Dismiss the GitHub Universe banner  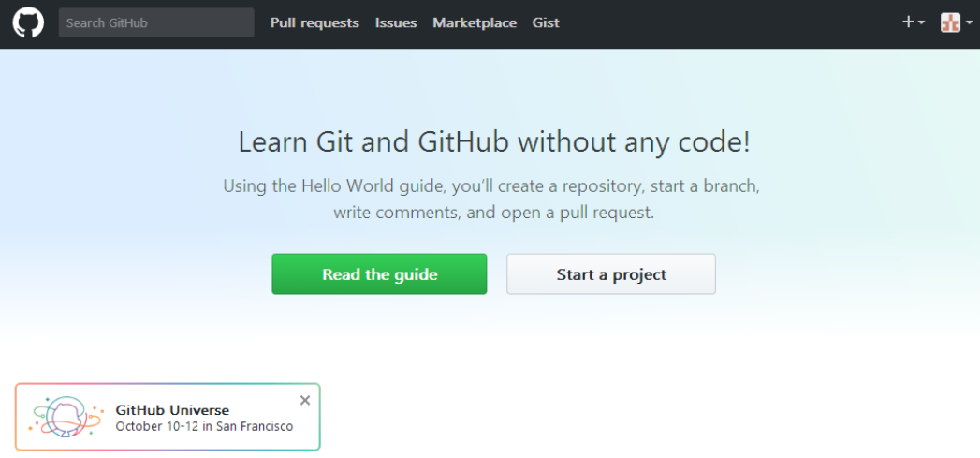click(x=305, y=401)
